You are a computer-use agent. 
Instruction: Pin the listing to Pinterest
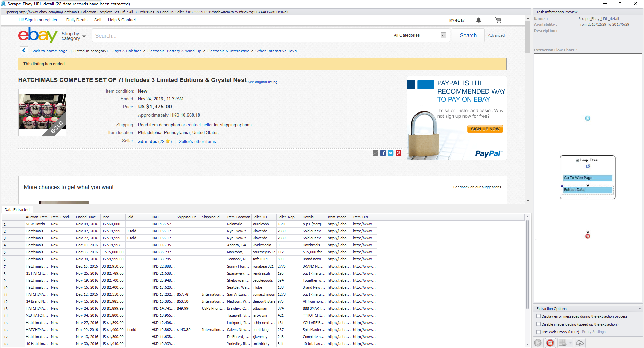coord(398,153)
